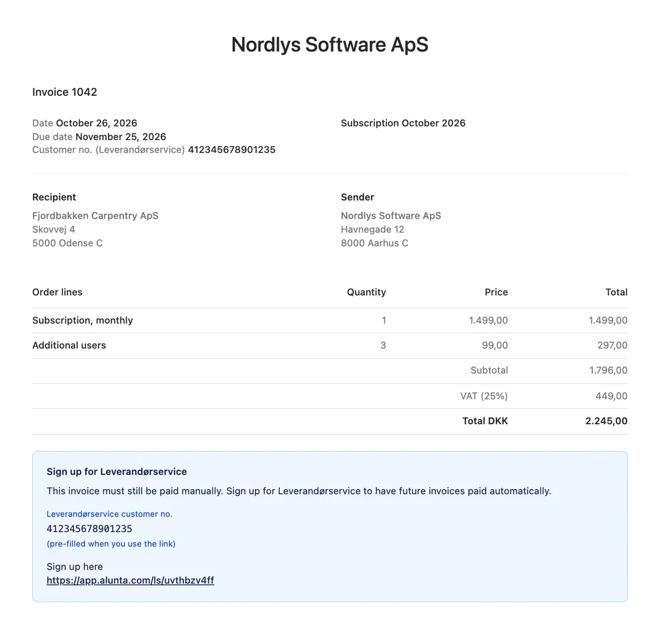Click recipient city 5000 Odense C
The height and width of the screenshot is (644, 660).
click(x=67, y=244)
